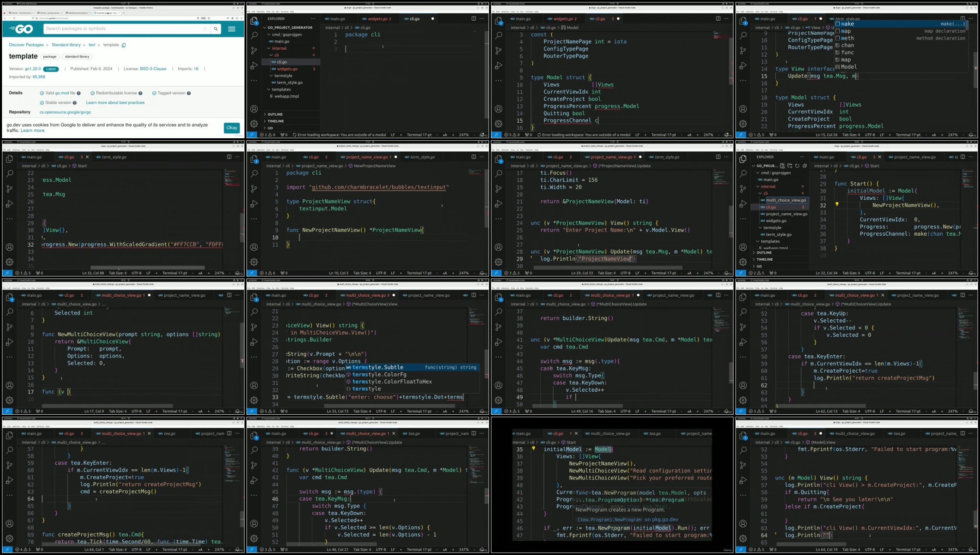Image resolution: width=980 pixels, height=555 pixels.
Task: Select the termstyle.ColorFg suggestion
Action: pyautogui.click(x=412, y=375)
